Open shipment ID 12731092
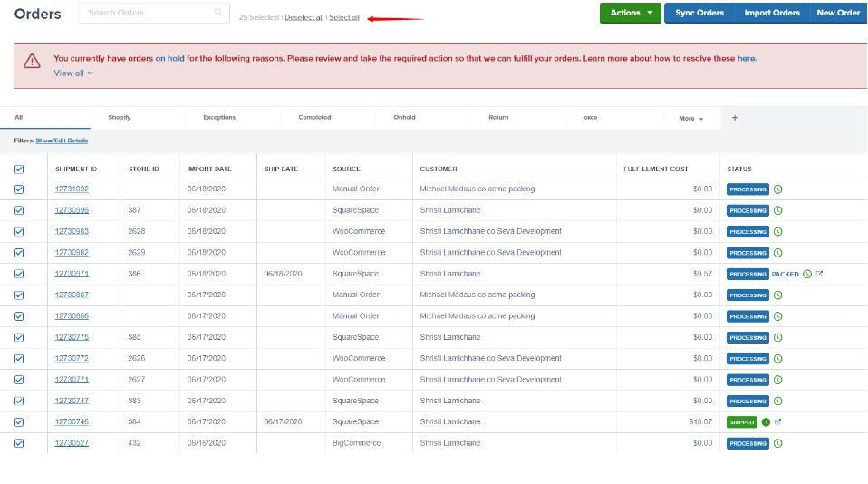This screenshot has height=484, width=868. pyautogui.click(x=72, y=189)
